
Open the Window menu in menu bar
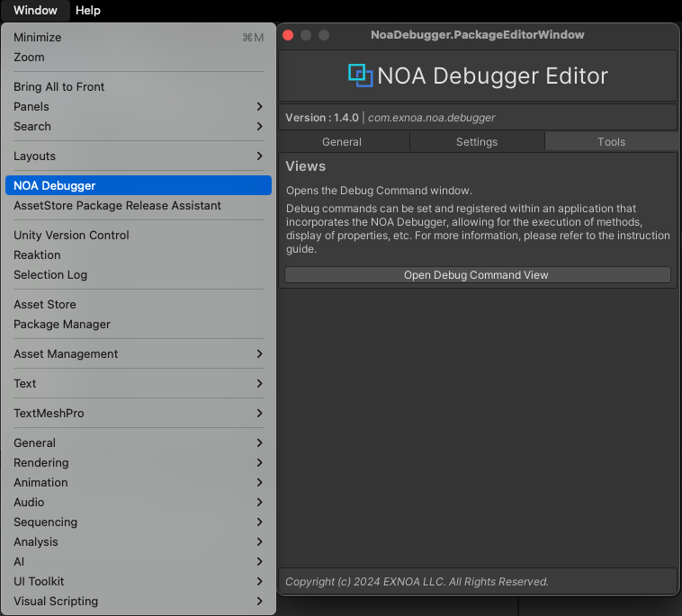click(x=35, y=10)
